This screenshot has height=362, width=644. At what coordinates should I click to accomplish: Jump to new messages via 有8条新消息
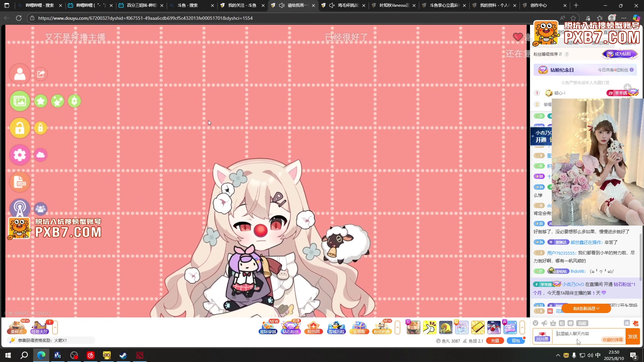586,308
